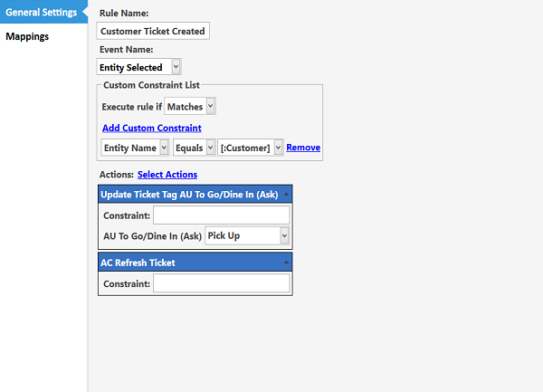This screenshot has width=543, height=392.
Task: Select the AC Refresh Ticket action header
Action: click(138, 263)
